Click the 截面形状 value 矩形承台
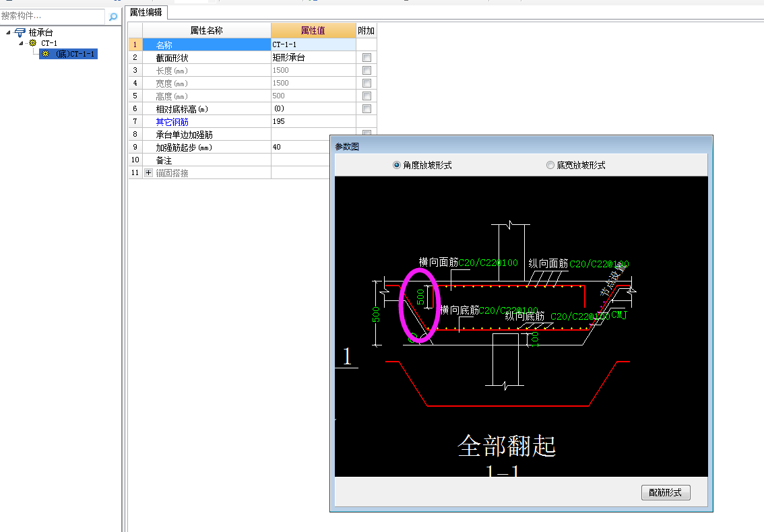The width and height of the screenshot is (764, 532). (313, 57)
